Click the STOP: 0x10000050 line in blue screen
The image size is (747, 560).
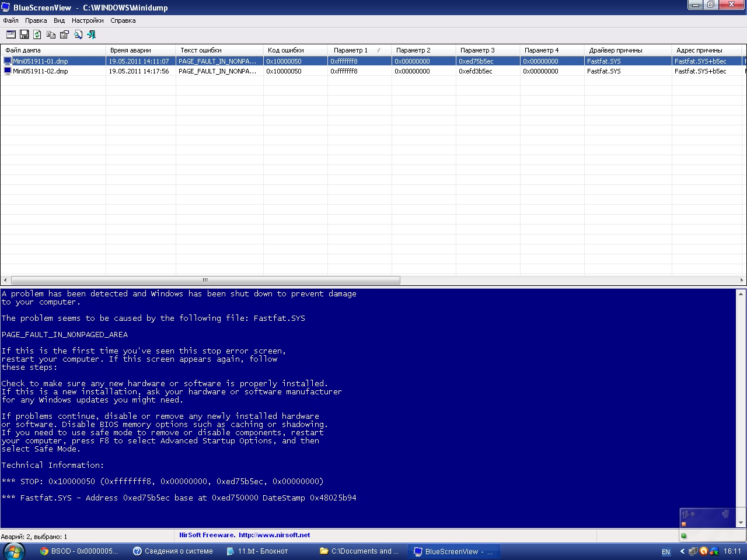click(x=163, y=481)
